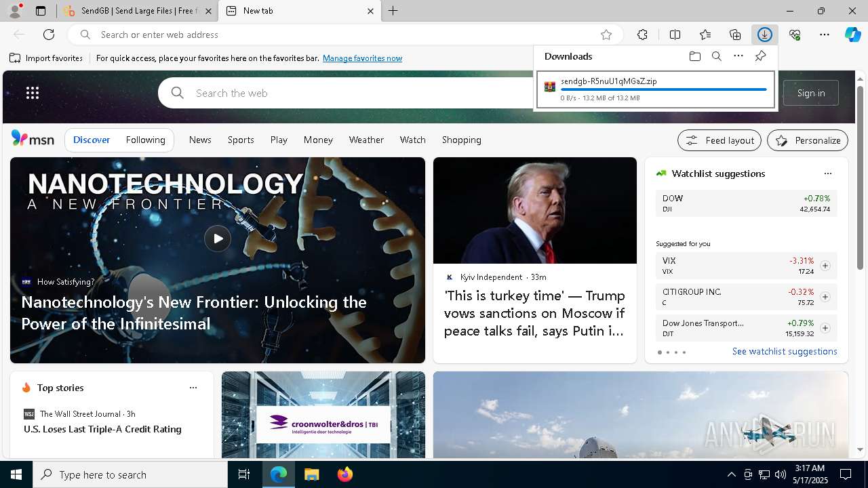This screenshot has height=488, width=868.
Task: Open the Money section
Action: tap(318, 140)
